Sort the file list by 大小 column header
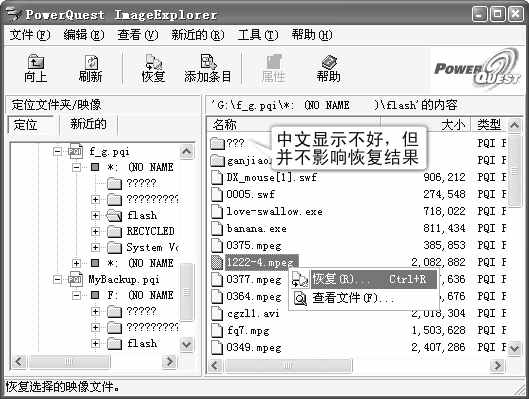 425,124
